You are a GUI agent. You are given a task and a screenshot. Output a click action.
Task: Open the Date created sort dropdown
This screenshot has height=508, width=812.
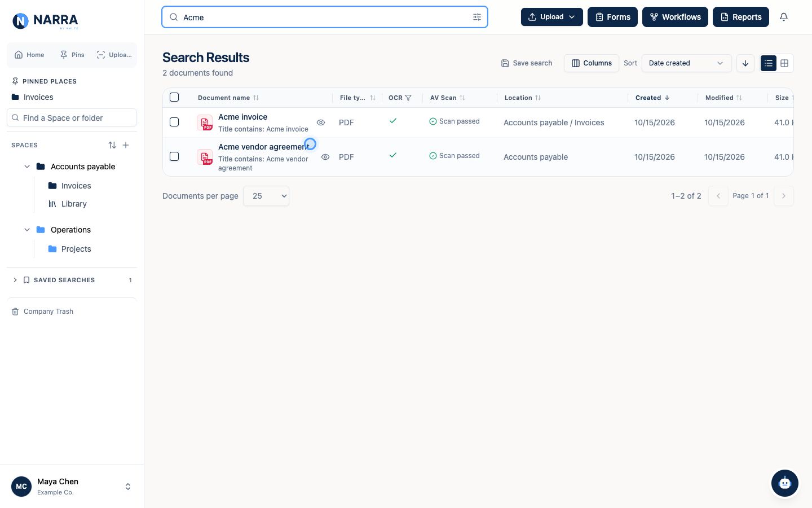pyautogui.click(x=686, y=63)
